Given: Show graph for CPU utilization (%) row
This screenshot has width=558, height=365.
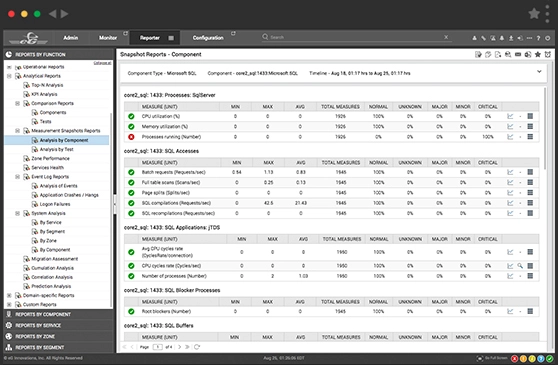Looking at the screenshot, I should (510, 116).
